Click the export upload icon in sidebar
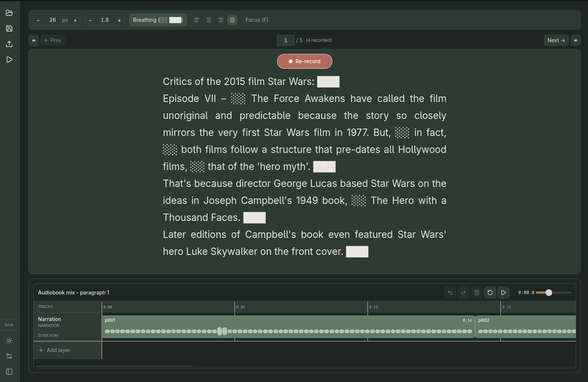588x382 pixels. tap(9, 44)
